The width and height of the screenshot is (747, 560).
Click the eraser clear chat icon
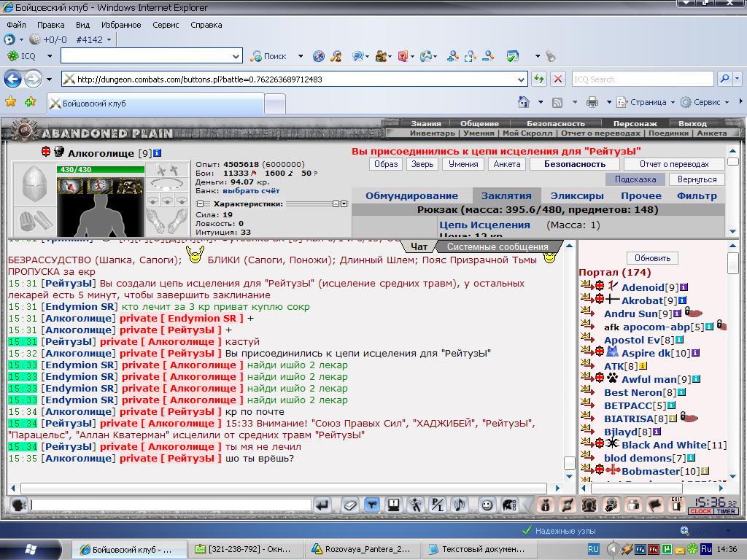tap(349, 505)
